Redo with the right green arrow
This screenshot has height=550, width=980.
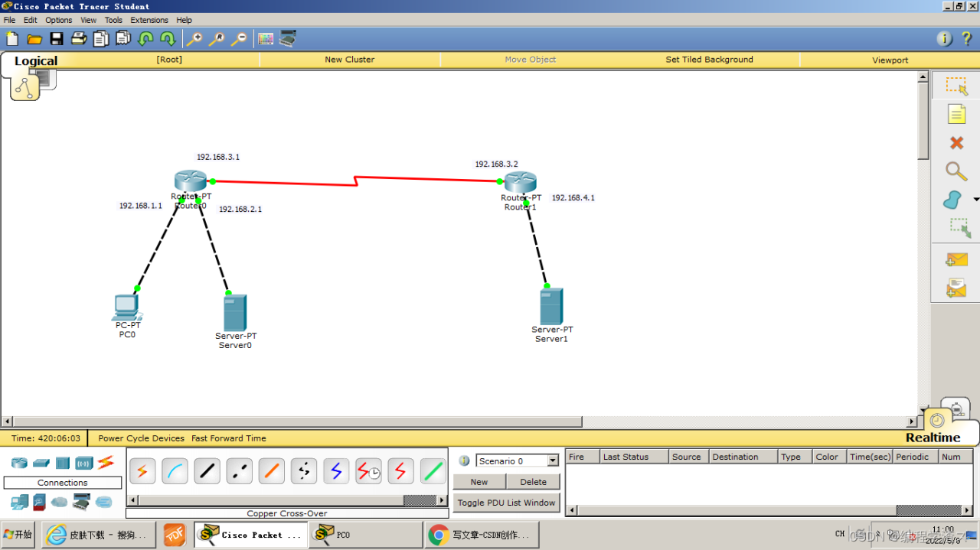tap(168, 38)
